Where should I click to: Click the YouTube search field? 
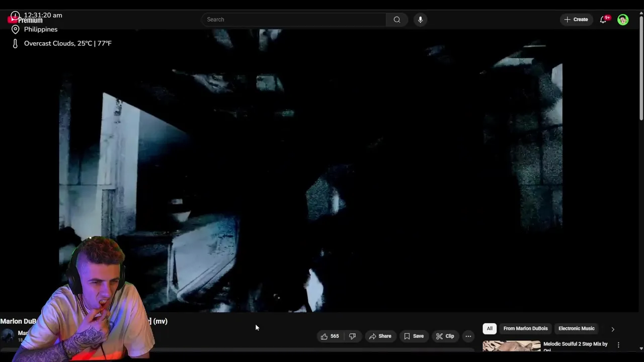pos(294,20)
